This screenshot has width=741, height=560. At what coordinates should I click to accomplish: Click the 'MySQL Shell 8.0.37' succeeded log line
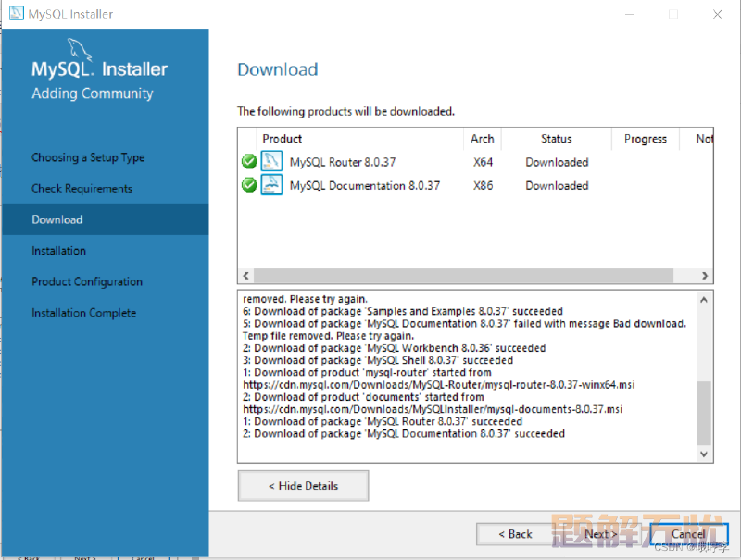point(378,360)
